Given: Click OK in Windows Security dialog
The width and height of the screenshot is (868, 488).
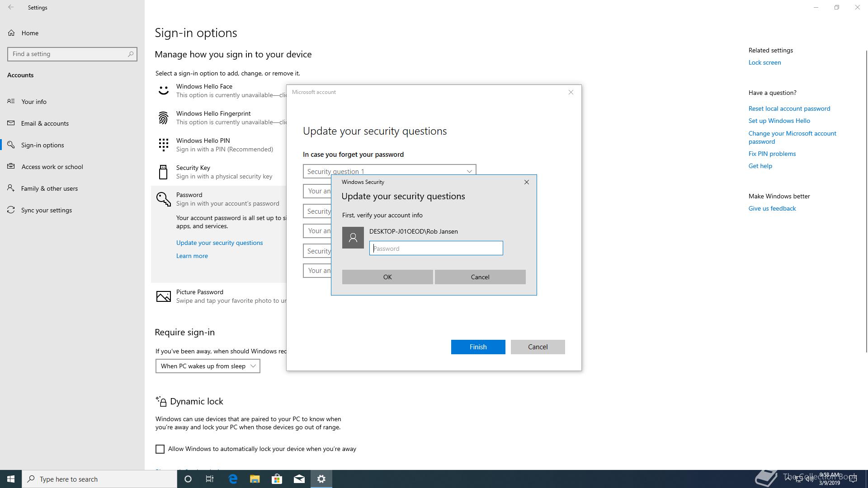Looking at the screenshot, I should [x=387, y=277].
